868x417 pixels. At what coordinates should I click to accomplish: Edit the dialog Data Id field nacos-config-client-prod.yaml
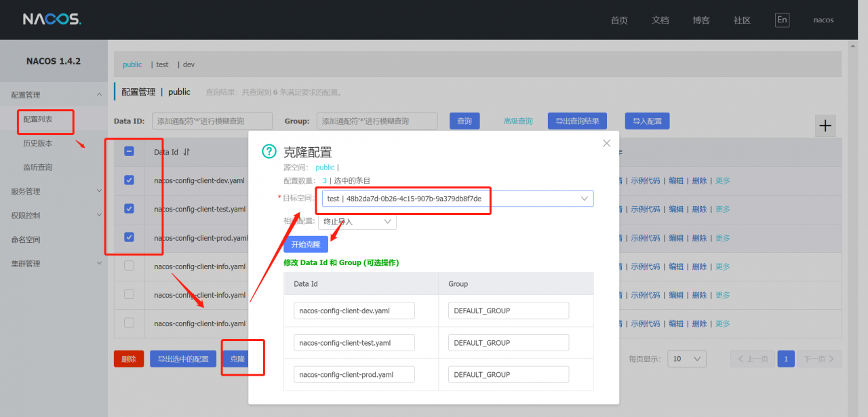[x=354, y=374]
